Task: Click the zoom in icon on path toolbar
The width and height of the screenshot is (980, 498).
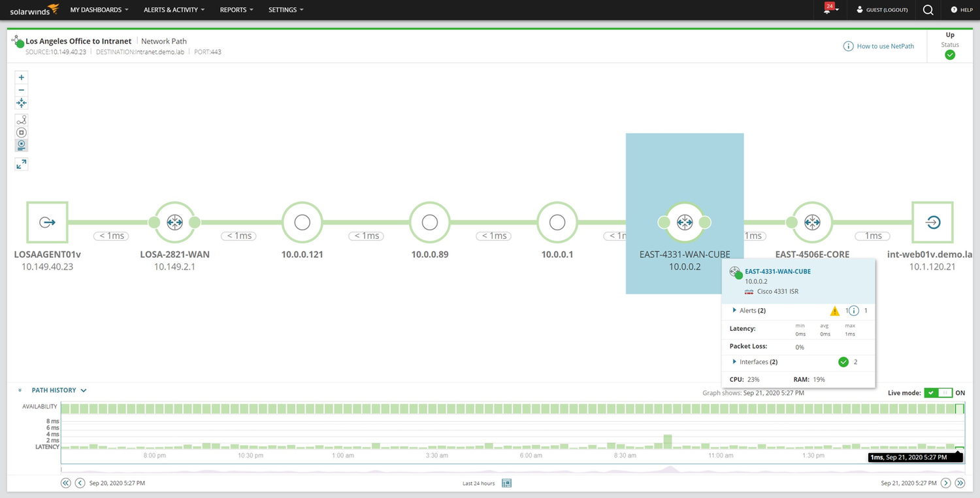Action: [x=21, y=77]
